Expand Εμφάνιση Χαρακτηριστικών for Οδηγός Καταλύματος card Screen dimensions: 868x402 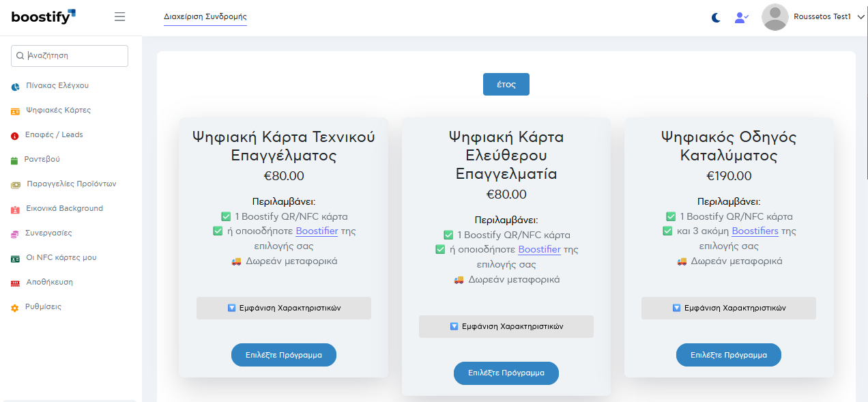point(728,308)
